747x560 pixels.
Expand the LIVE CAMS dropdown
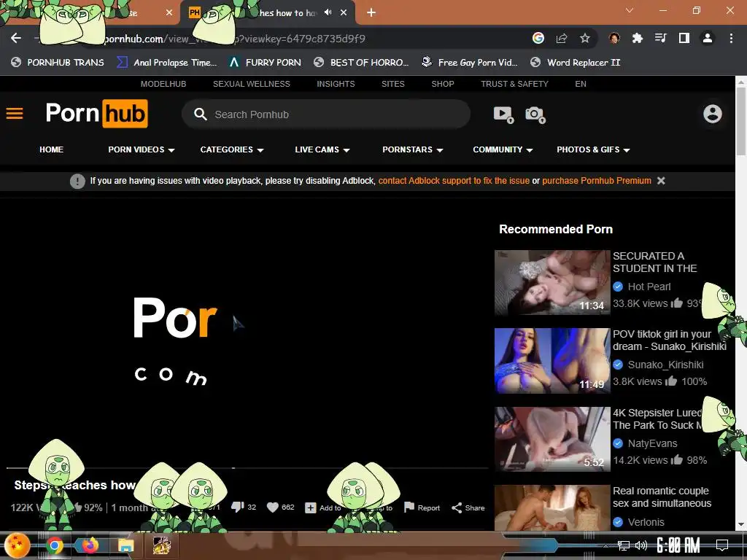point(322,149)
